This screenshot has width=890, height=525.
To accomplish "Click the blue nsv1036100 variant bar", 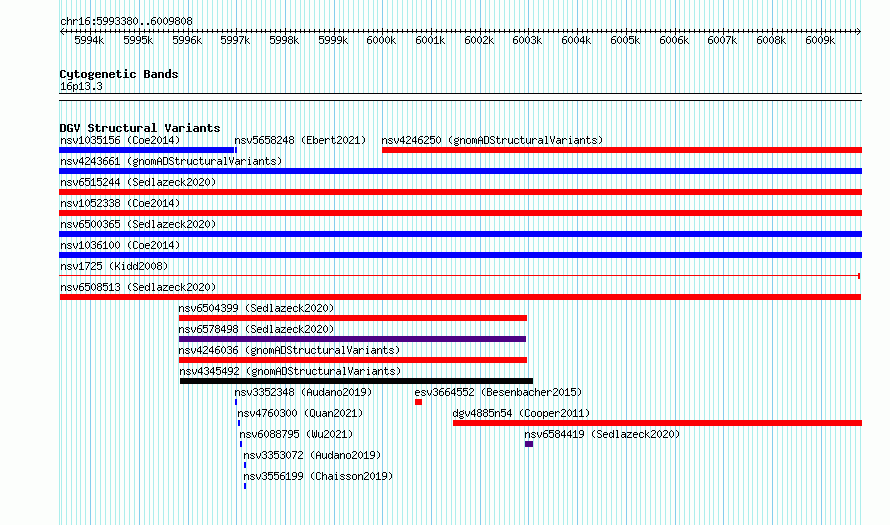I will [460, 255].
